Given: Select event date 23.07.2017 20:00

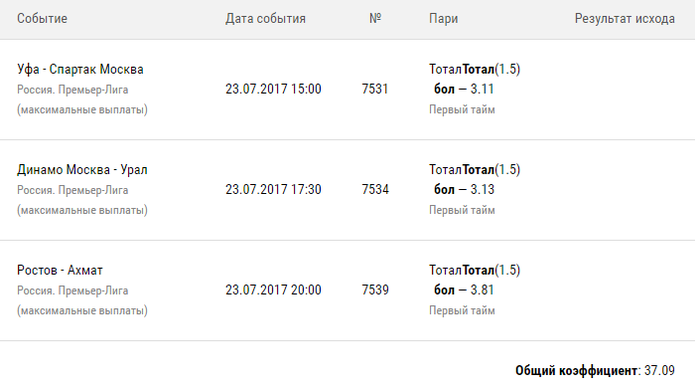Looking at the screenshot, I should [x=273, y=290].
